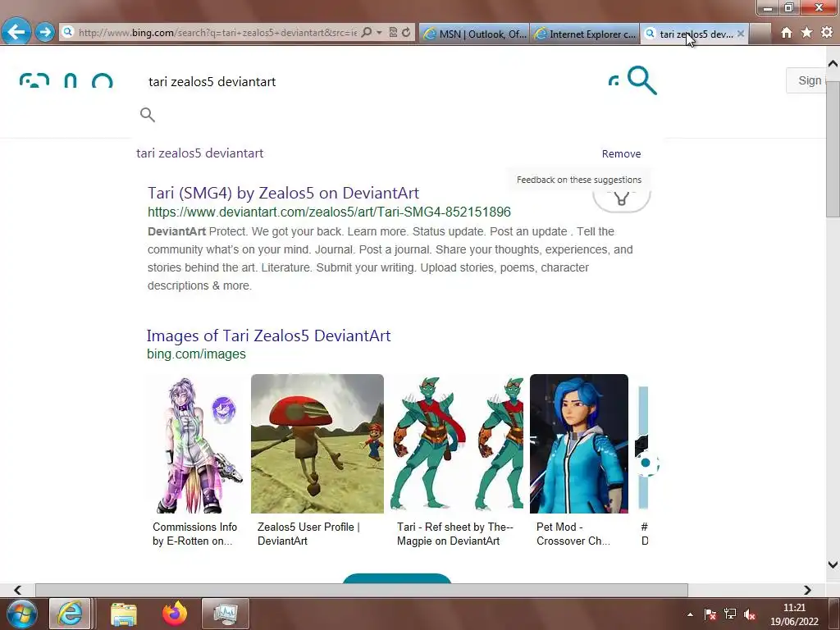Click the vertical scrollbar down arrow

point(833,564)
